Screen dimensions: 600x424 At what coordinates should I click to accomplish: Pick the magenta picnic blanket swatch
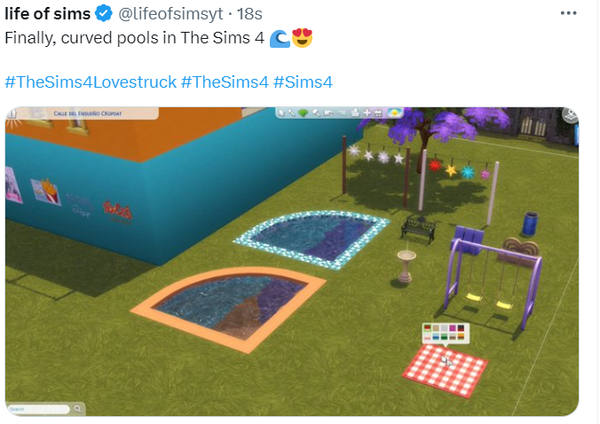coord(452,328)
